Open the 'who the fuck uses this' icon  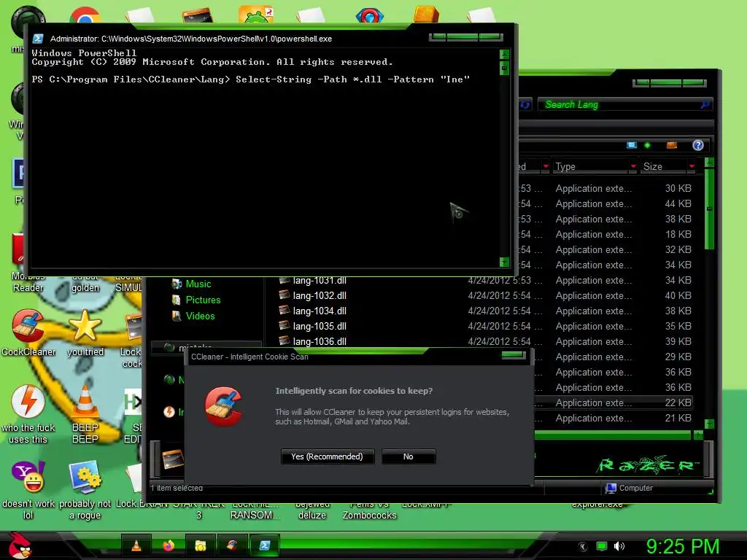28,413
